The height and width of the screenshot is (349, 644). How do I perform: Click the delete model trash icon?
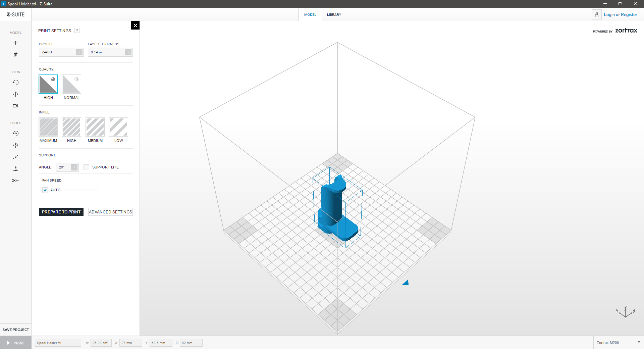coord(15,55)
